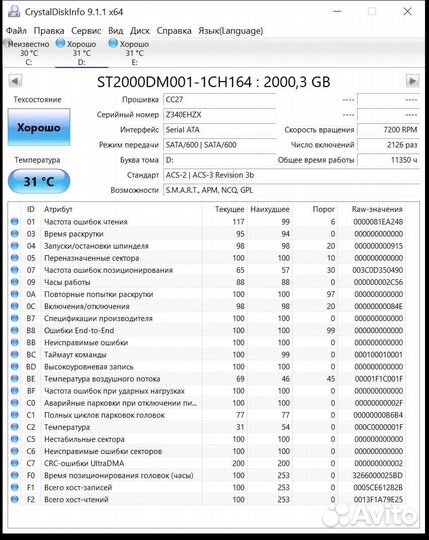Click status icon for Включения/отключения
This screenshot has height=540, width=429.
click(x=15, y=306)
